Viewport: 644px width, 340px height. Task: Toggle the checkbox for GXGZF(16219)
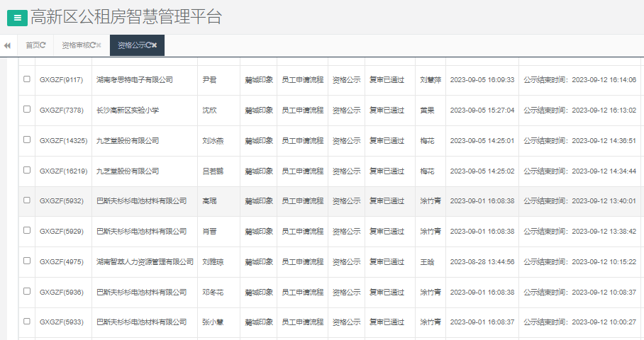pyautogui.click(x=27, y=170)
